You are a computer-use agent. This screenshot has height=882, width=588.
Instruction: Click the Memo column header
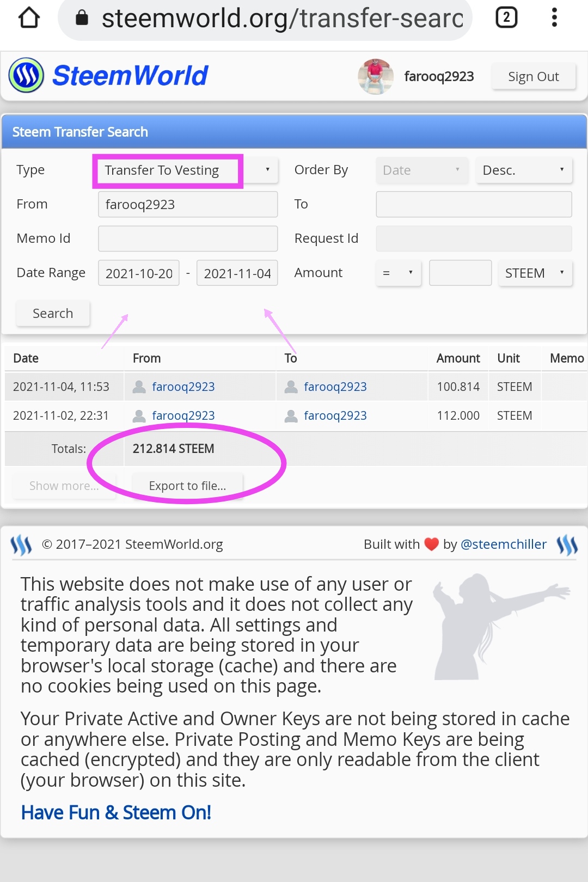[x=567, y=358]
